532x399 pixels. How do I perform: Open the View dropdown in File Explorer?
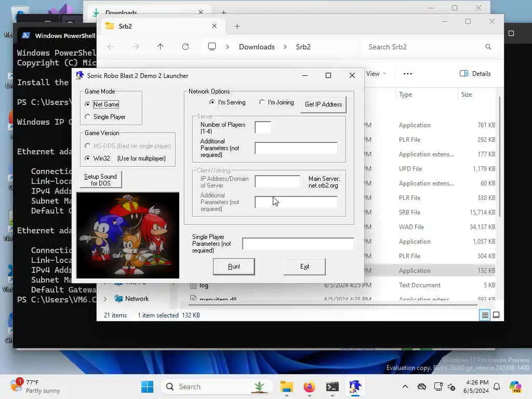point(376,74)
